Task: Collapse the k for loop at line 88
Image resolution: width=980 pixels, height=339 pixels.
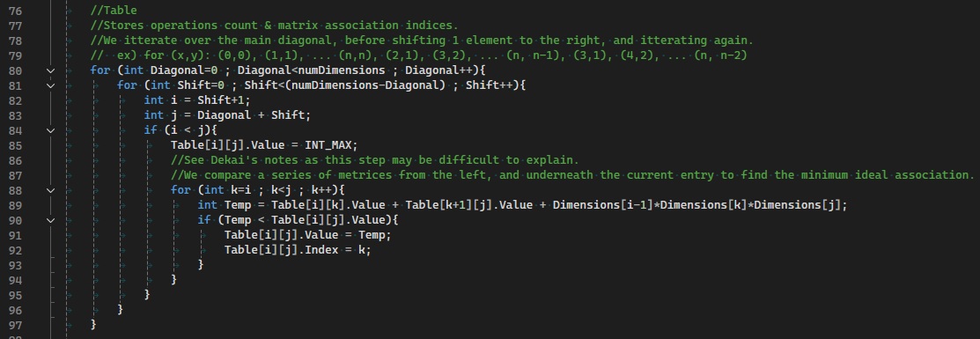Action: click(x=51, y=191)
